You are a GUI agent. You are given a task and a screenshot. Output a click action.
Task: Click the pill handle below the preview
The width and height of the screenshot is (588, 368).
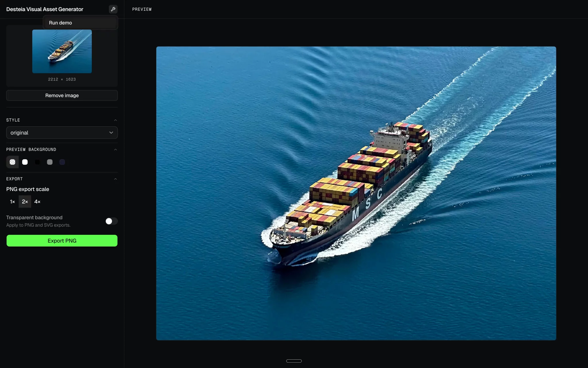pyautogui.click(x=294, y=361)
